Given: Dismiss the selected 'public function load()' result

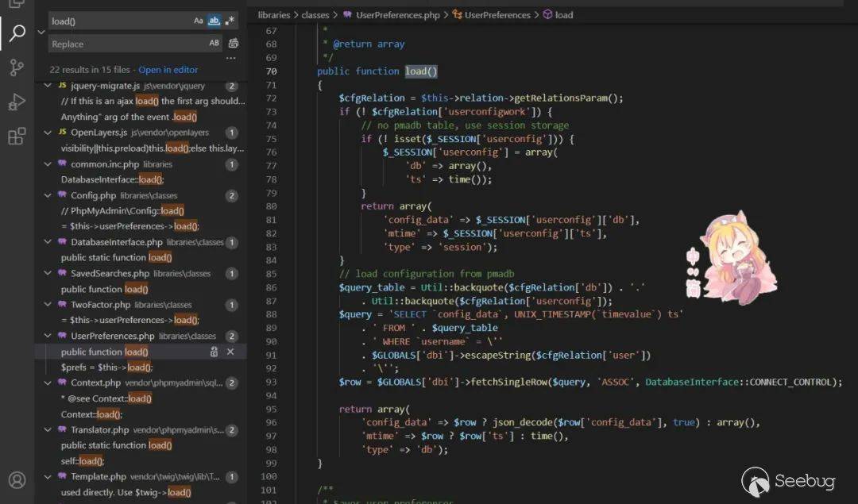Looking at the screenshot, I should (230, 352).
